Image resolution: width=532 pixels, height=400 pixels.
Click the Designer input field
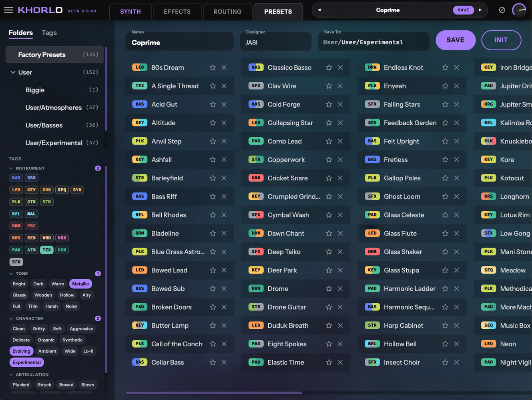point(276,42)
